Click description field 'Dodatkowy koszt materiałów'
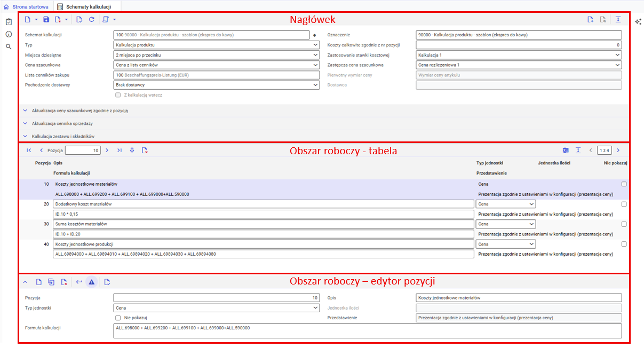The width and height of the screenshot is (644, 348). pos(264,204)
